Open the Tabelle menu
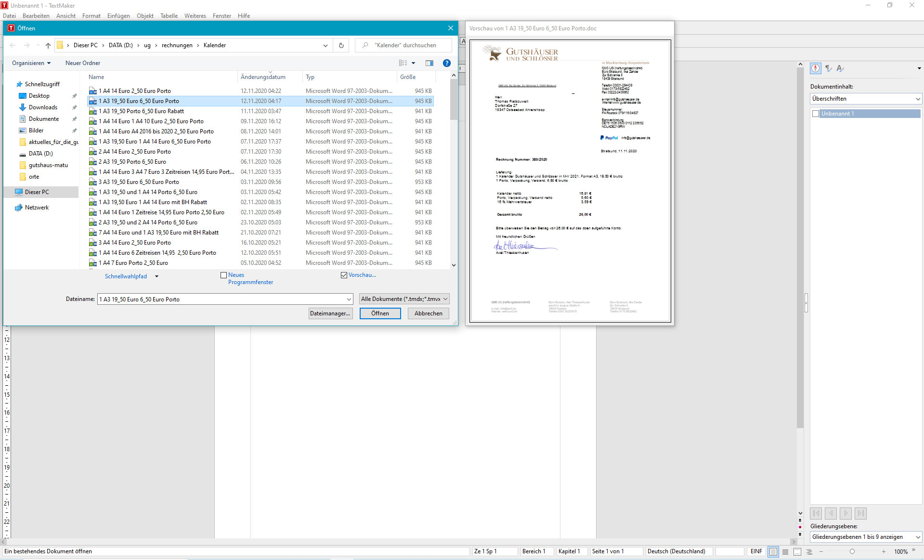Viewport: 924px width, 560px height. pyautogui.click(x=169, y=16)
